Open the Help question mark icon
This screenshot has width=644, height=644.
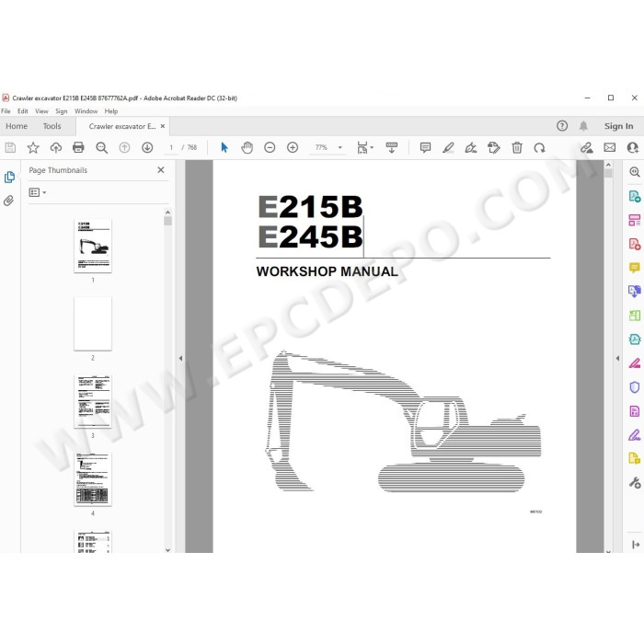[x=562, y=126]
